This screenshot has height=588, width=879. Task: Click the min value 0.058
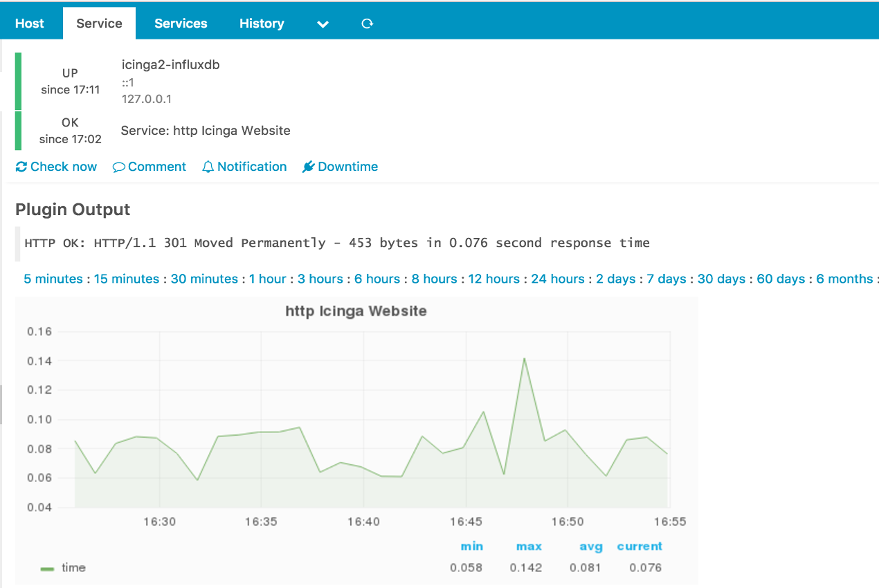pos(466,568)
